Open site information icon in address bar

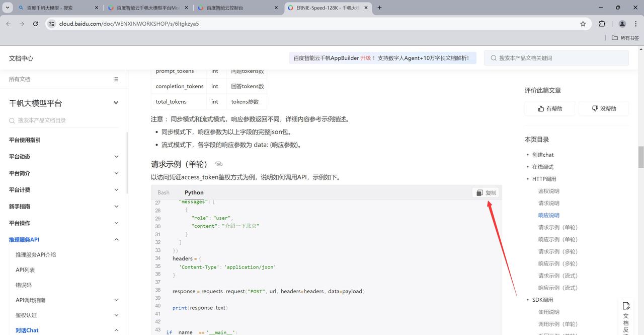51,24
